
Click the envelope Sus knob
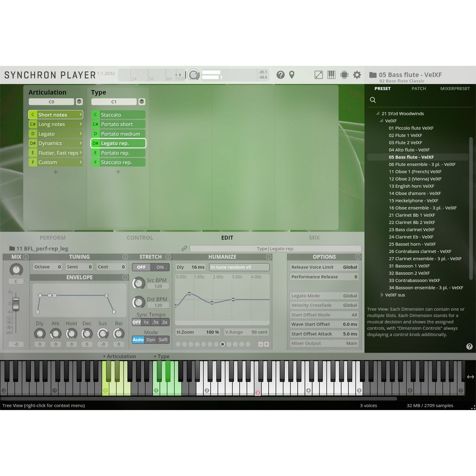[x=103, y=334]
